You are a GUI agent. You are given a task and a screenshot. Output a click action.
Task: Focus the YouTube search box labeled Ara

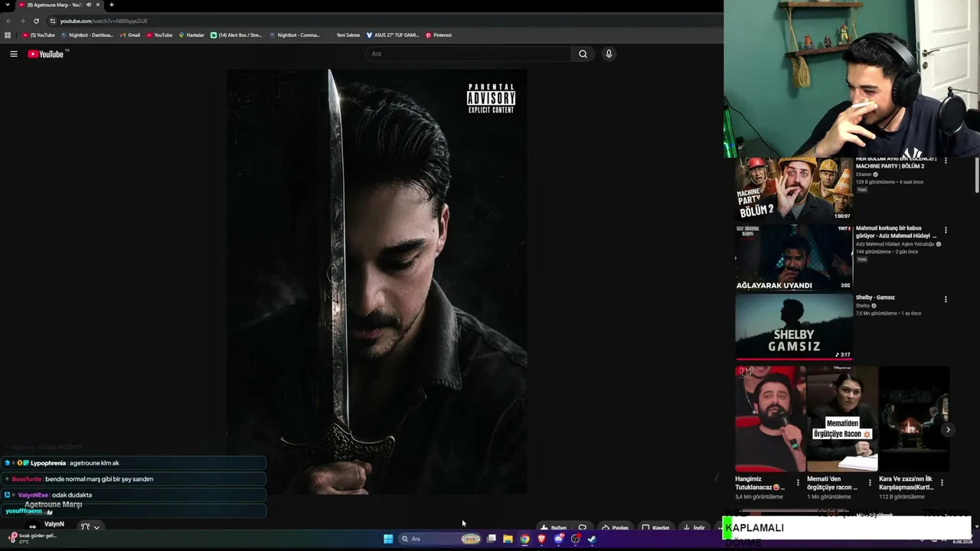(468, 54)
